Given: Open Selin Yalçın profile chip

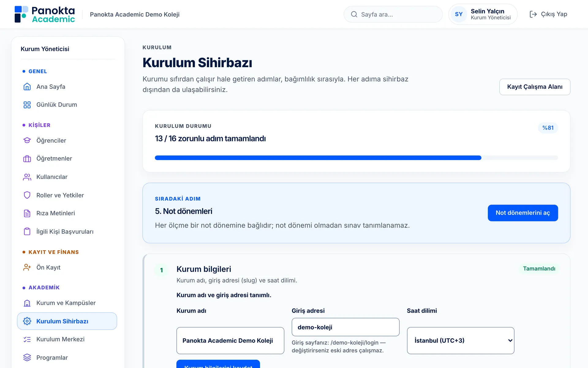Looking at the screenshot, I should point(483,14).
